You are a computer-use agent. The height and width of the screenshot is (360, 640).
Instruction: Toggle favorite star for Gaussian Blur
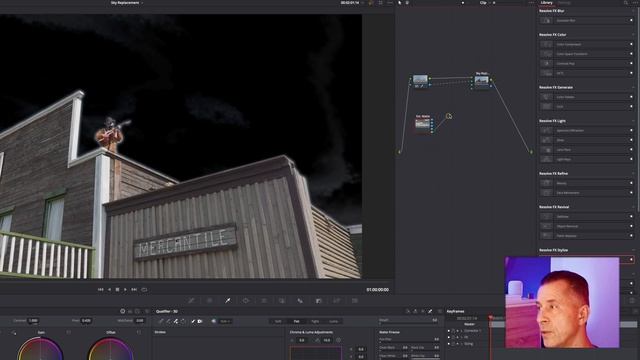(631, 20)
